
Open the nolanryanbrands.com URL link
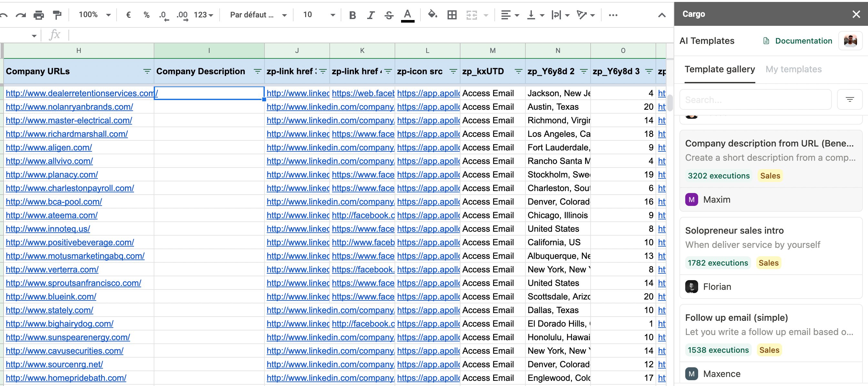tap(69, 107)
